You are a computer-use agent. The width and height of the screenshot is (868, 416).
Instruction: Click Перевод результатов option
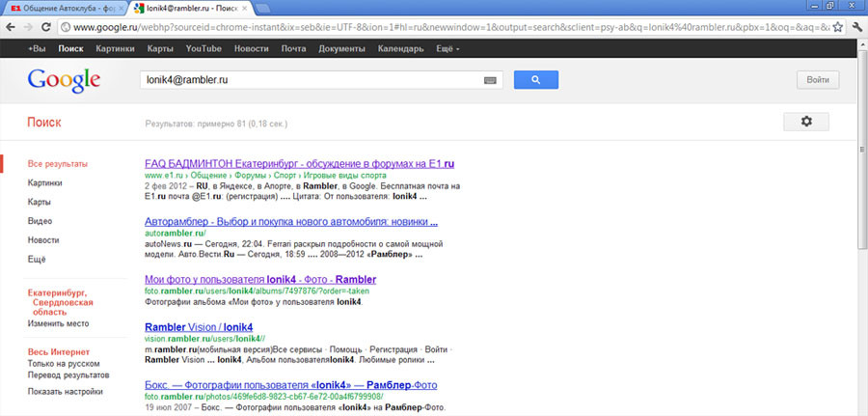(x=68, y=375)
